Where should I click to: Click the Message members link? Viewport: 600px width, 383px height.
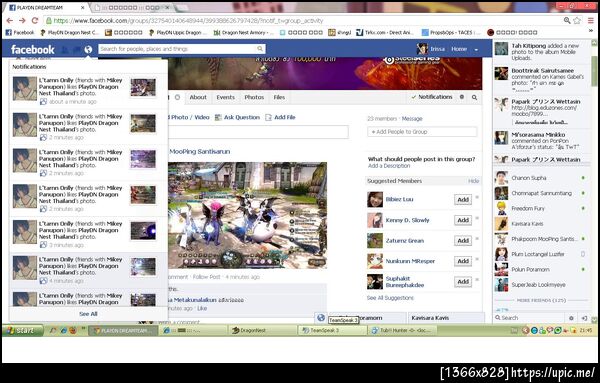coord(412,119)
